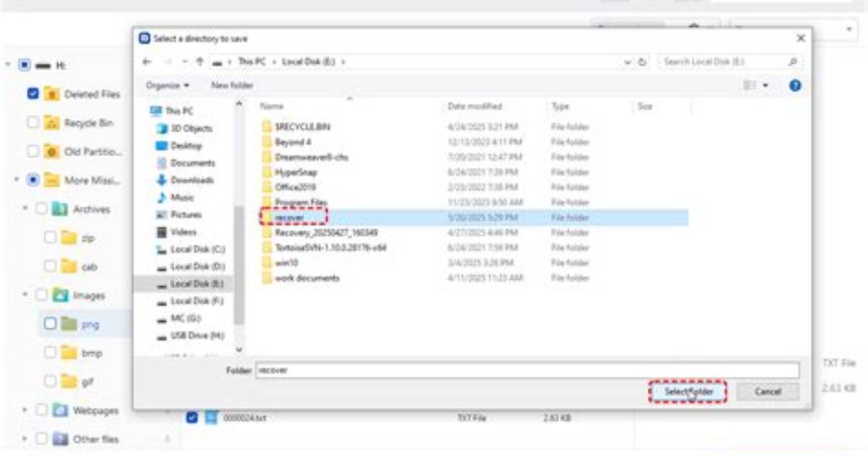Open view options dropdown arrow

tap(766, 86)
